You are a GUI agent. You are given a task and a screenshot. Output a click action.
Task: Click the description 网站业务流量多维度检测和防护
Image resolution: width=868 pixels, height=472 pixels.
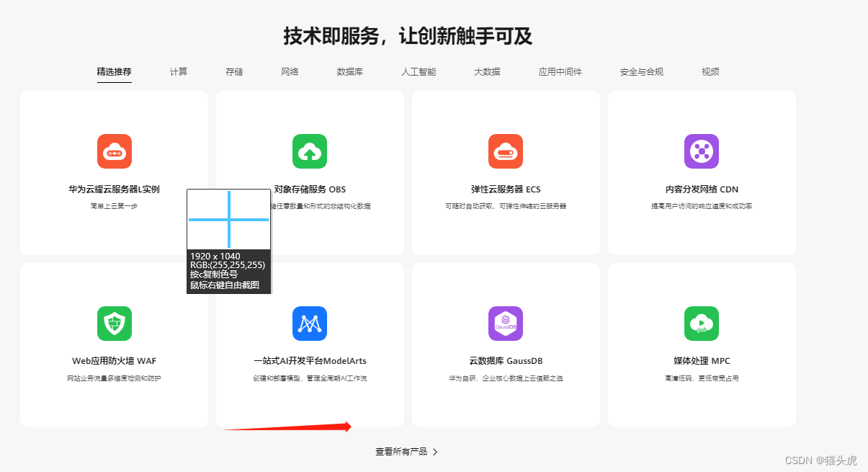click(114, 378)
